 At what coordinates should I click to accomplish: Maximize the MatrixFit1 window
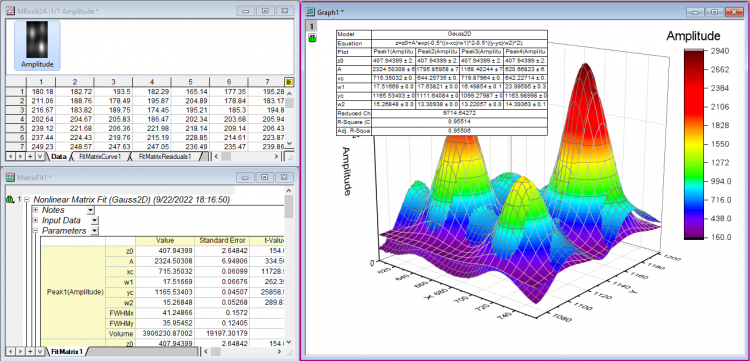(264, 178)
